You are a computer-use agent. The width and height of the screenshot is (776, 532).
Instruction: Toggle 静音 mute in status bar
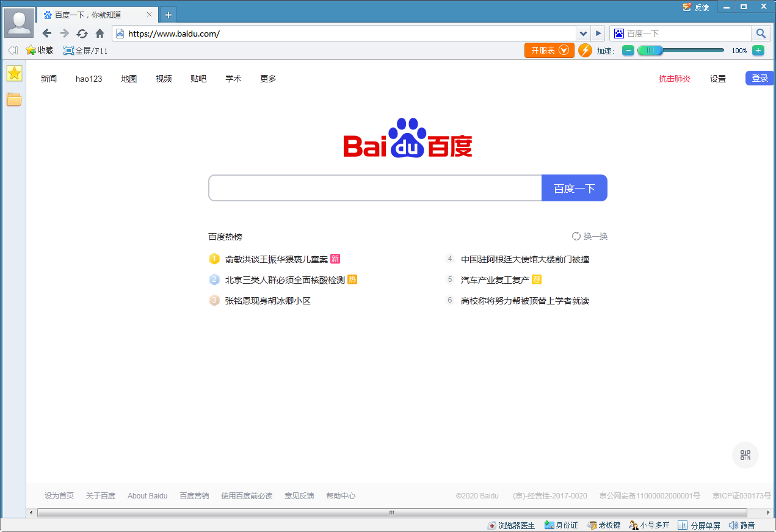742,525
